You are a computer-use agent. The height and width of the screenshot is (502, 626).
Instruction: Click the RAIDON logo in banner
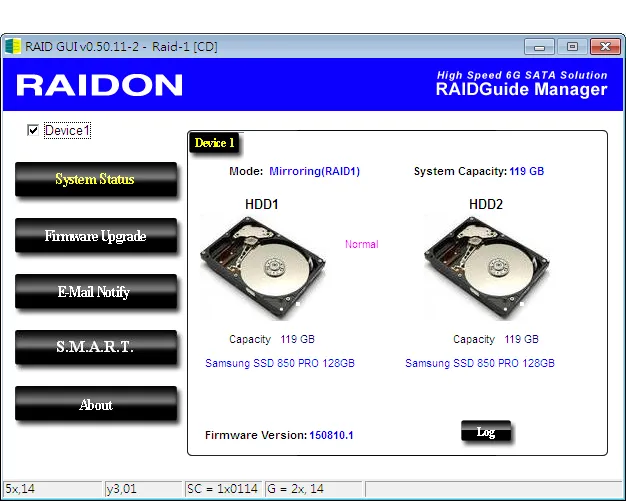tap(99, 85)
